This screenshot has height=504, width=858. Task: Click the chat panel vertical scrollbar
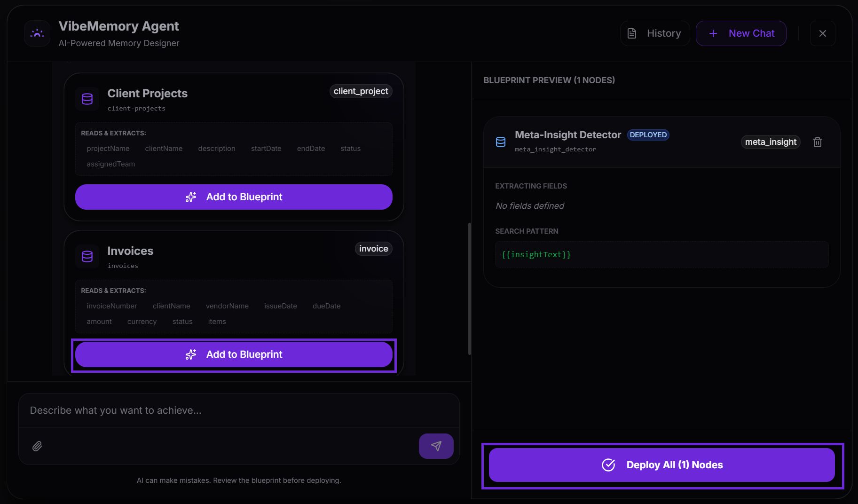[x=469, y=289]
